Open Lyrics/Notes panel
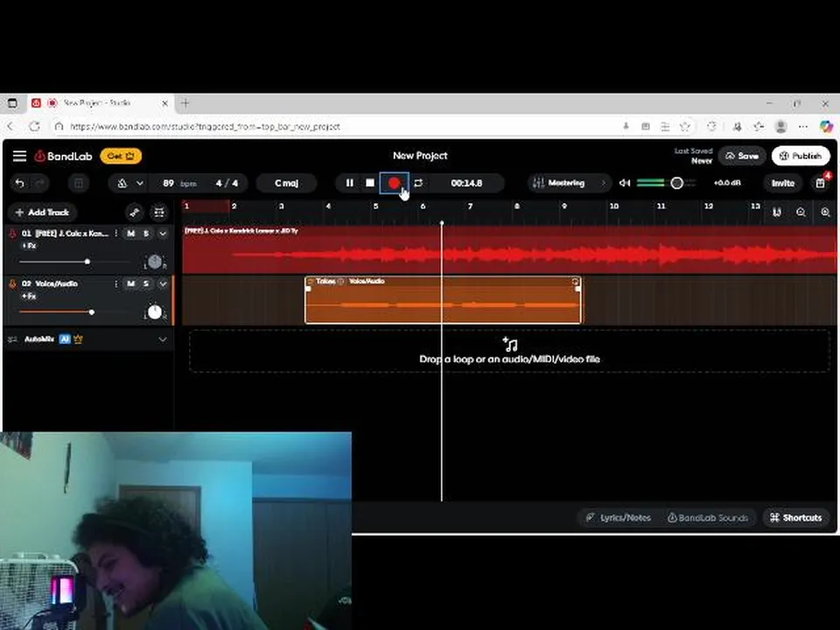This screenshot has height=630, width=840. [619, 517]
